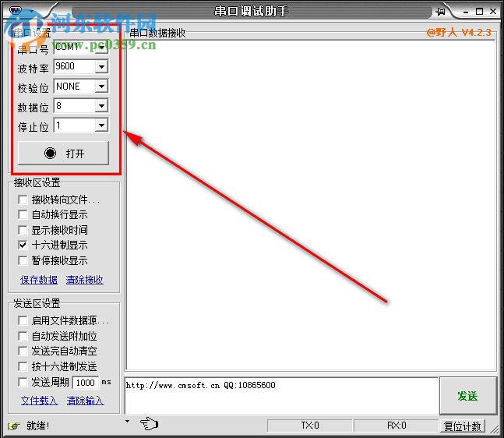The height and width of the screenshot is (438, 504).
Task: Enable 发送完自动清空 checkbox
Action: click(x=23, y=351)
